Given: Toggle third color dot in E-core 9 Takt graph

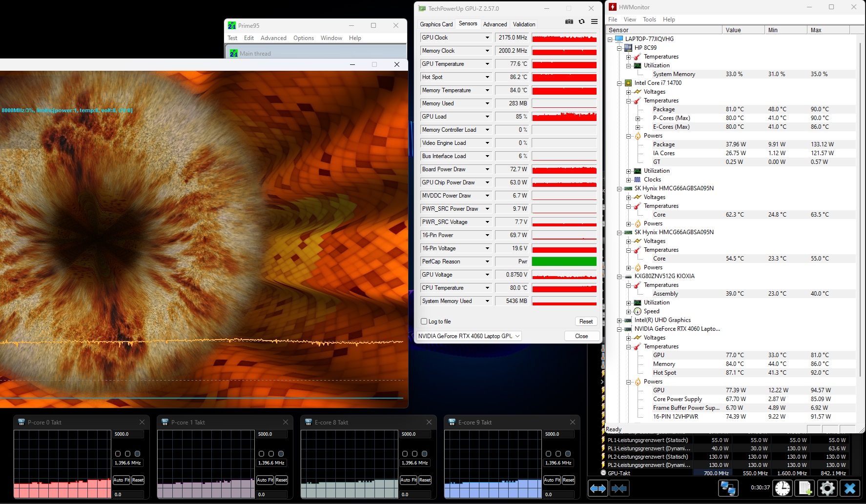Looking at the screenshot, I should point(568,454).
